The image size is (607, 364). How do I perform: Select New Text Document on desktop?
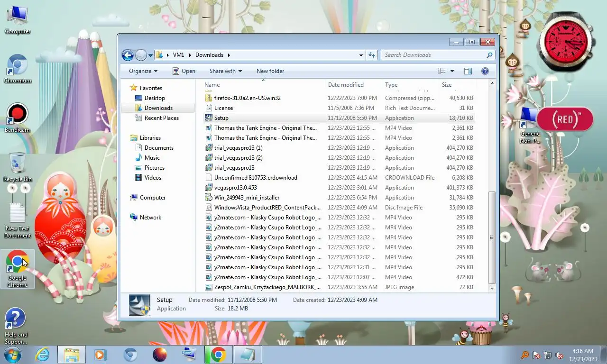[x=18, y=220]
